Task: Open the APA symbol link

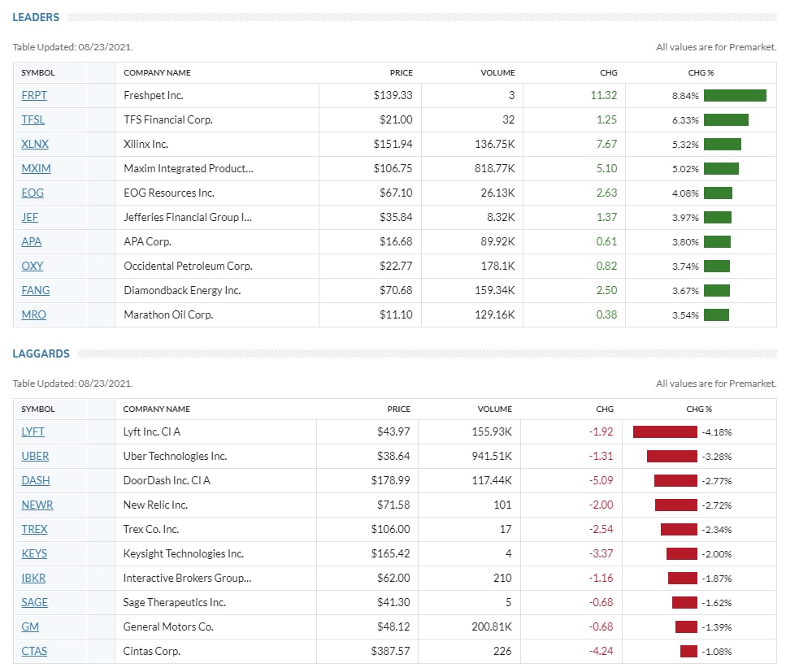Action: pyautogui.click(x=32, y=241)
